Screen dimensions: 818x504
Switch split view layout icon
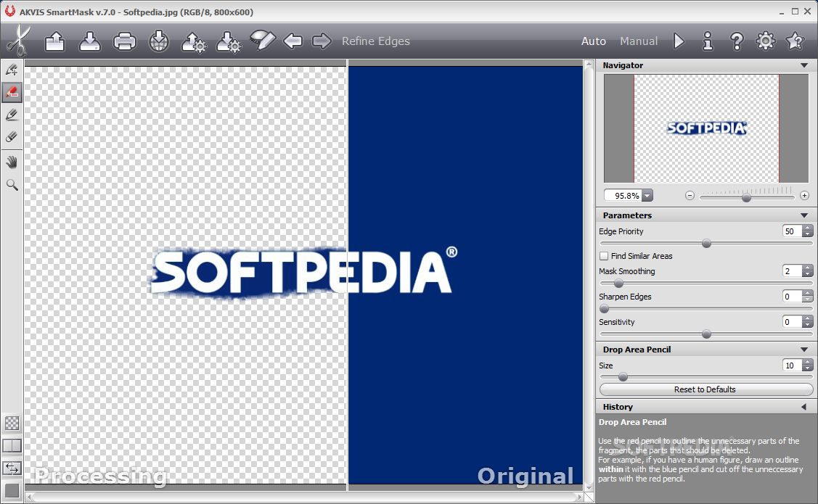(x=12, y=446)
